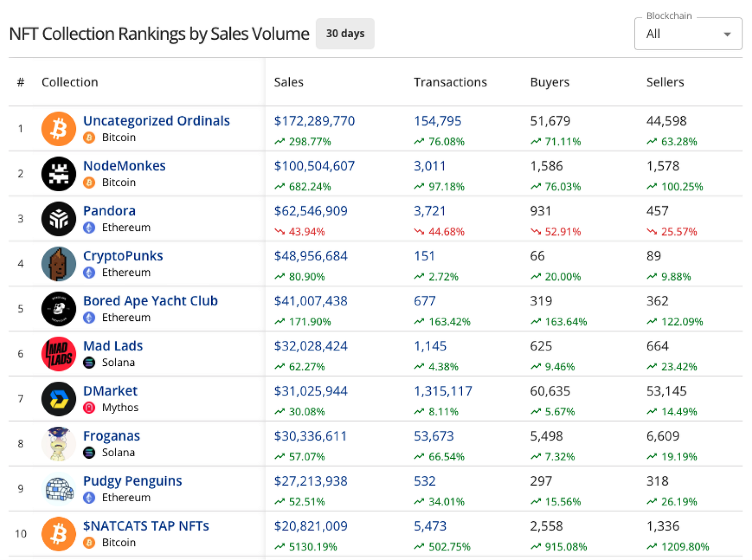Open the CryptoPunks collection link

(x=123, y=256)
